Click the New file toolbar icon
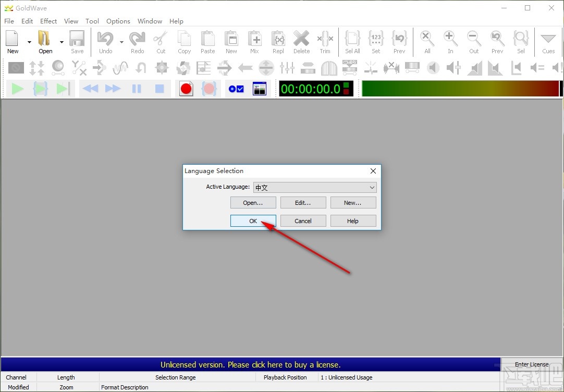 coord(12,38)
